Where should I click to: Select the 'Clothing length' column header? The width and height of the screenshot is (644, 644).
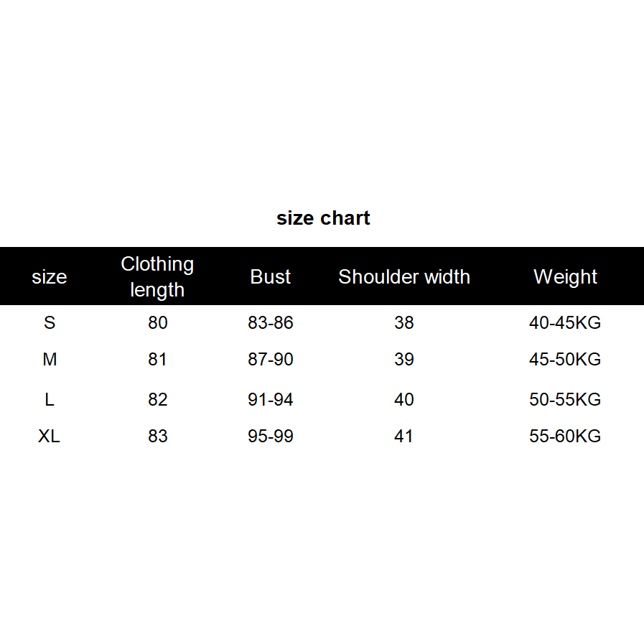[157, 277]
